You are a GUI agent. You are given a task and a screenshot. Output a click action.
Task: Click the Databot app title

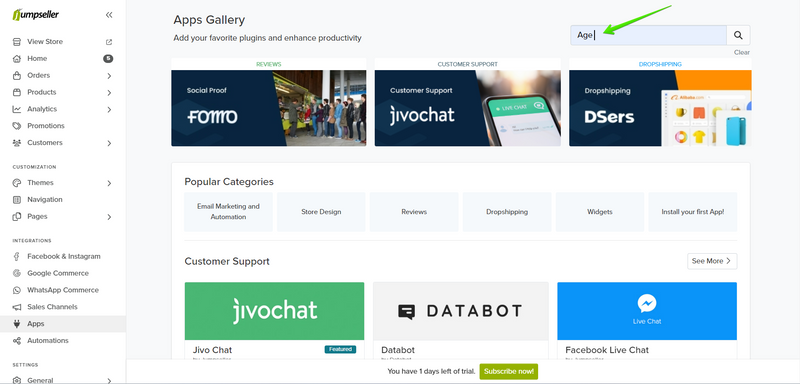click(398, 350)
